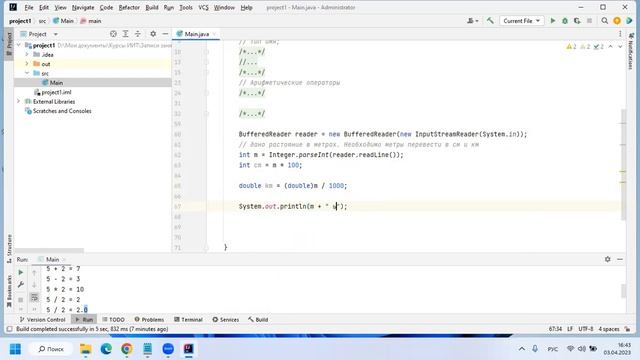
Task: Build project with the hammer icon
Action: pos(490,21)
